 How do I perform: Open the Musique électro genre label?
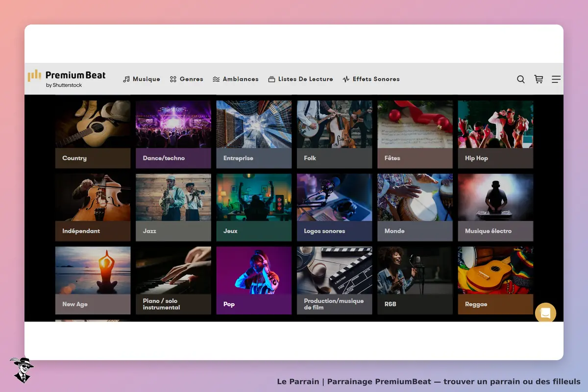tap(488, 231)
